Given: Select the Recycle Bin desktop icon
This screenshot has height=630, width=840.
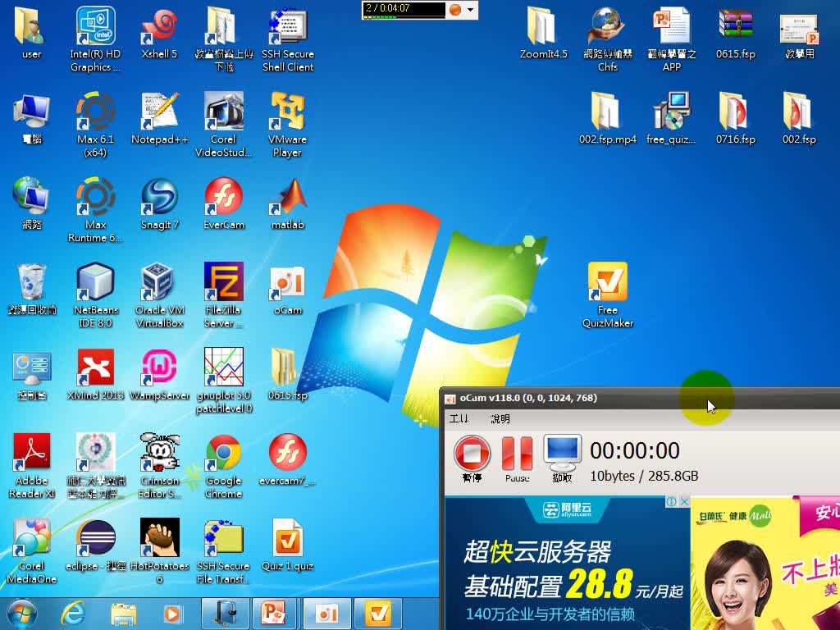Looking at the screenshot, I should click(x=32, y=289).
